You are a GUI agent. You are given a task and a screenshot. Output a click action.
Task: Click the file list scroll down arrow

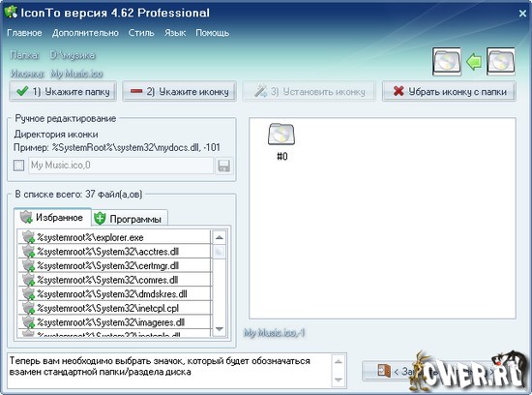[x=220, y=329]
